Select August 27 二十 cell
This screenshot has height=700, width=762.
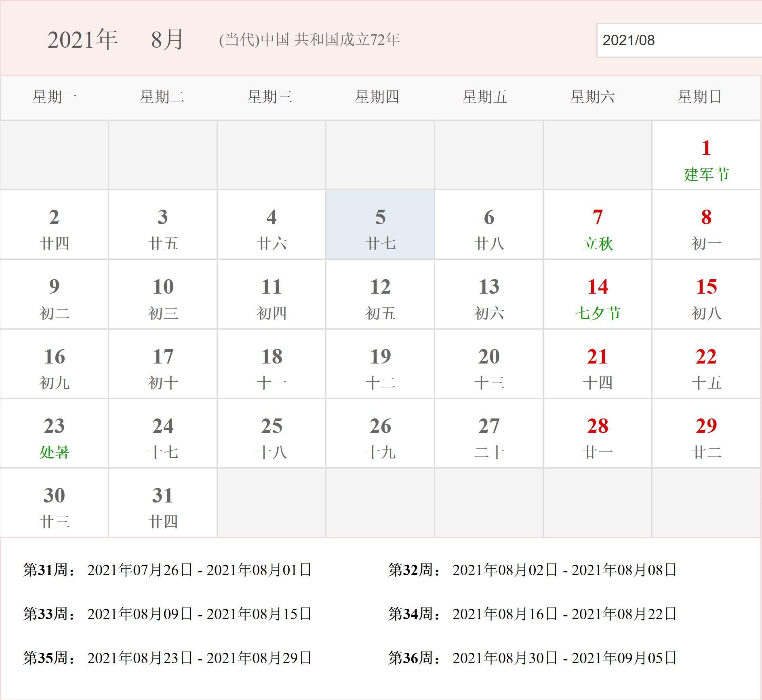click(x=489, y=433)
